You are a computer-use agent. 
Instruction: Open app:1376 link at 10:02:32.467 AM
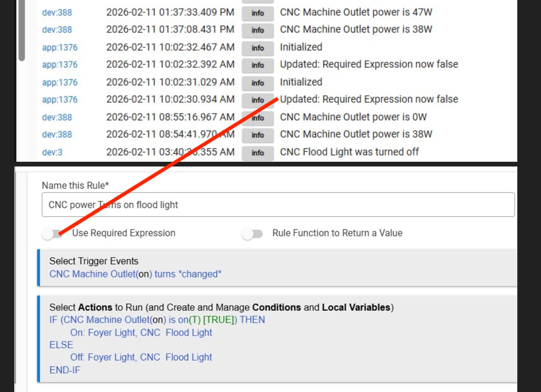(x=60, y=47)
